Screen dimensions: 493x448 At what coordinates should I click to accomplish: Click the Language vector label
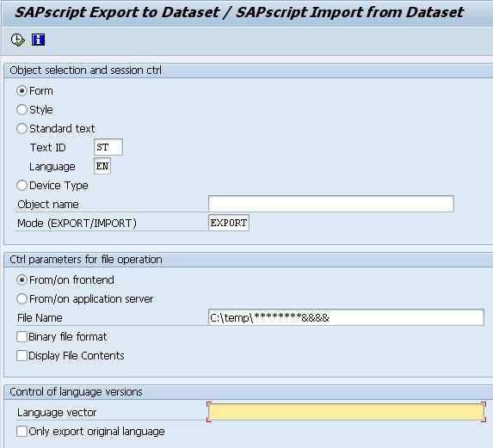pyautogui.click(x=57, y=413)
